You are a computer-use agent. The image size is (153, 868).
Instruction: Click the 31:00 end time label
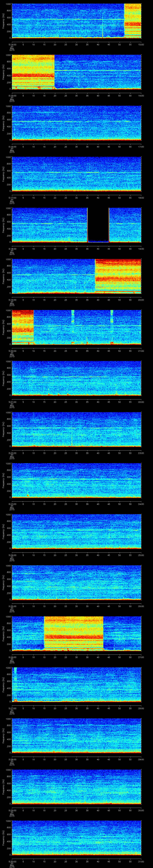[141, 862]
